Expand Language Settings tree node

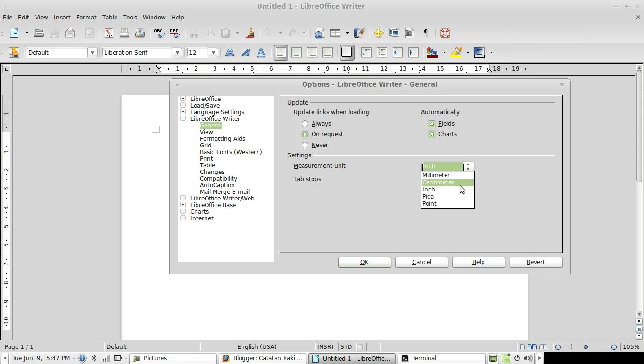(x=183, y=112)
